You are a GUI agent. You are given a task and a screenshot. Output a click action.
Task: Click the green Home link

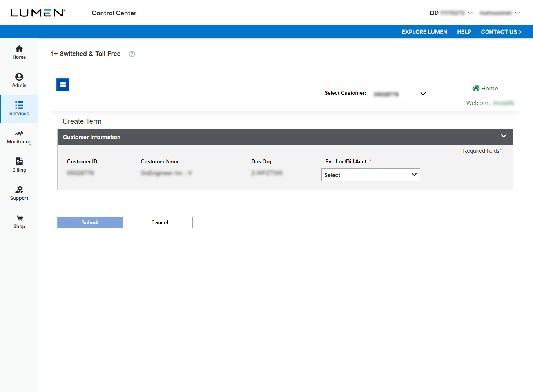485,89
